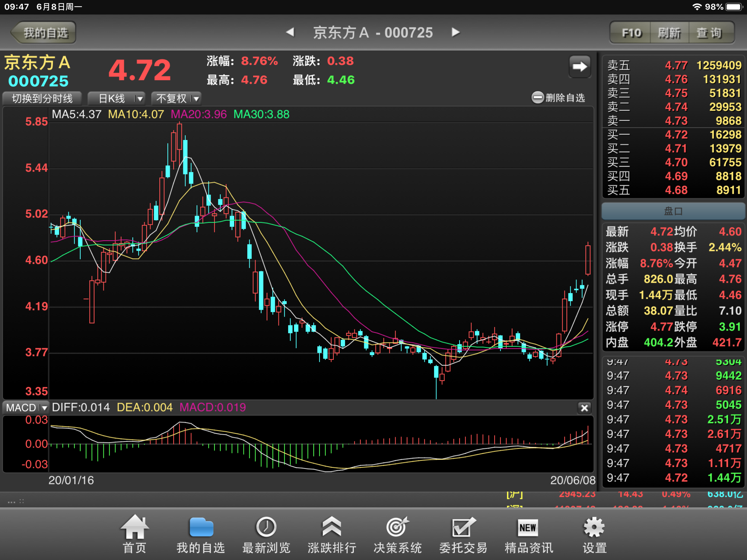Click the DIFF:0.014 value label
This screenshot has width=747, height=560.
81,408
